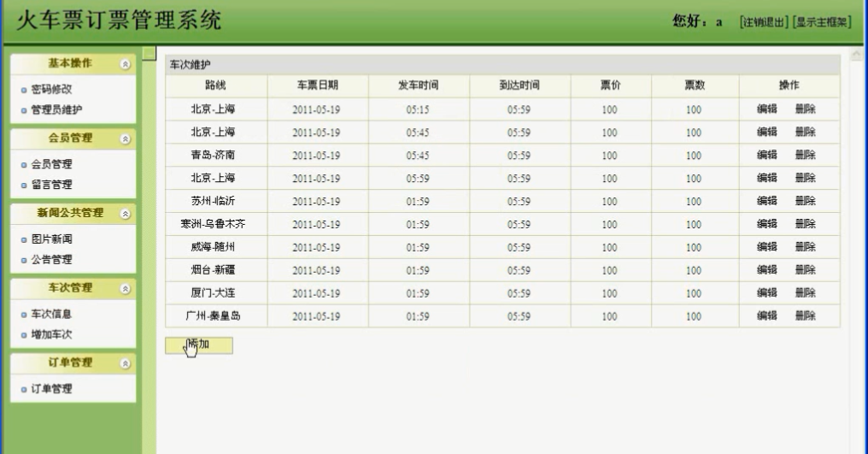Screen dimensions: 868x454
Task: Click the 注销退出 logout link
Action: point(764,22)
